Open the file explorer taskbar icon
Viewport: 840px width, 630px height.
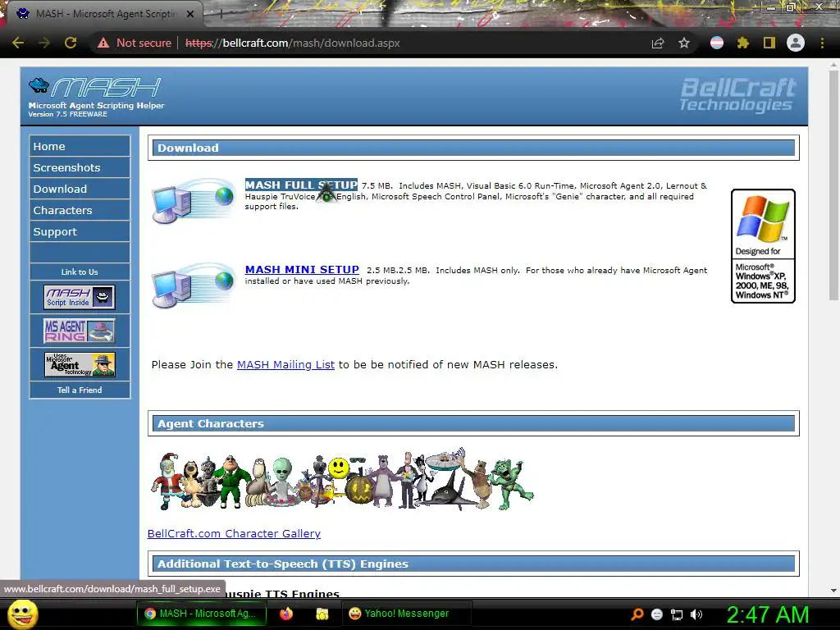coord(322,614)
